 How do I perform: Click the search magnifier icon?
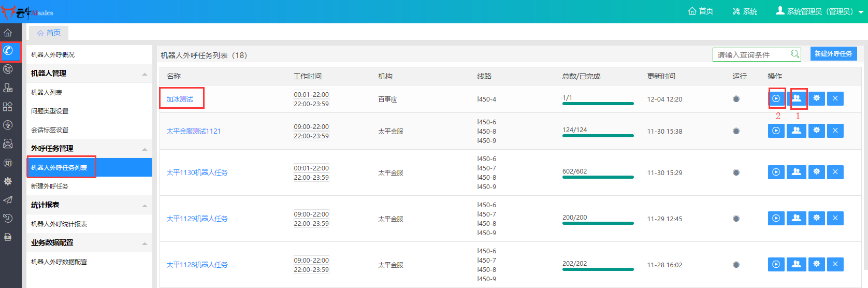[794, 54]
